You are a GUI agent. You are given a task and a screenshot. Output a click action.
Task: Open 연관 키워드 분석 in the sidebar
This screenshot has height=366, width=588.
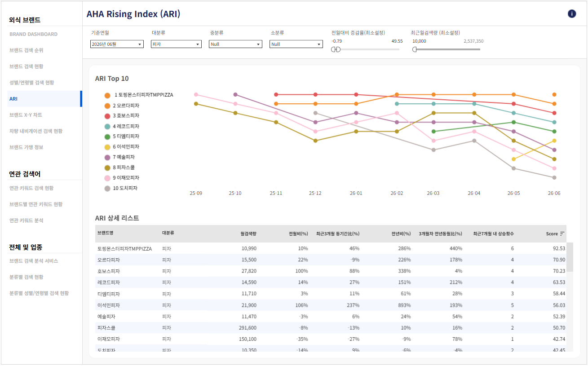27,220
